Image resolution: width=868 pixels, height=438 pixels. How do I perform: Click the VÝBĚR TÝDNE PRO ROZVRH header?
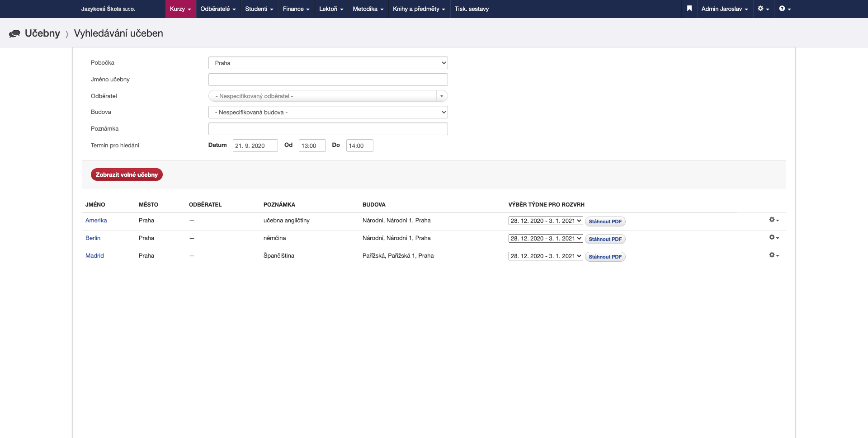(546, 205)
